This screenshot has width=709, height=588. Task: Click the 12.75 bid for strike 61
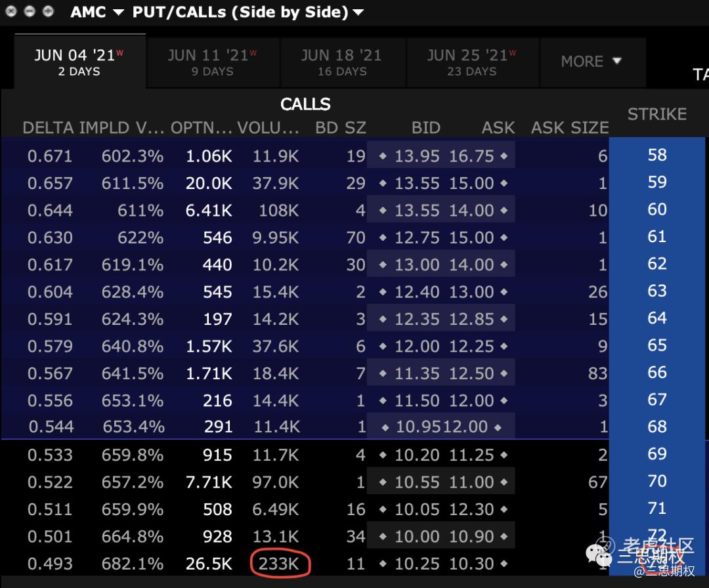tap(417, 238)
